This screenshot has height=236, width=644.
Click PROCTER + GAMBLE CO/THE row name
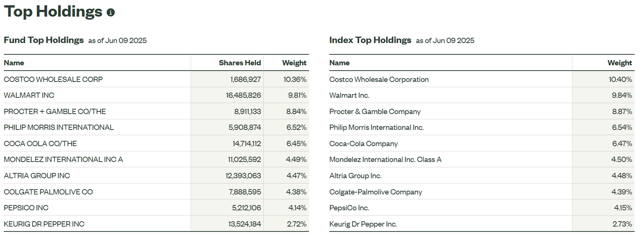[x=55, y=111]
